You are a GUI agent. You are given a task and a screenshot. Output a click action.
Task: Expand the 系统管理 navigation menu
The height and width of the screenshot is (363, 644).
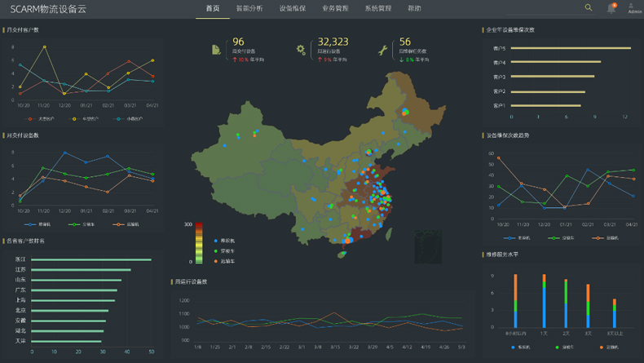pos(377,8)
